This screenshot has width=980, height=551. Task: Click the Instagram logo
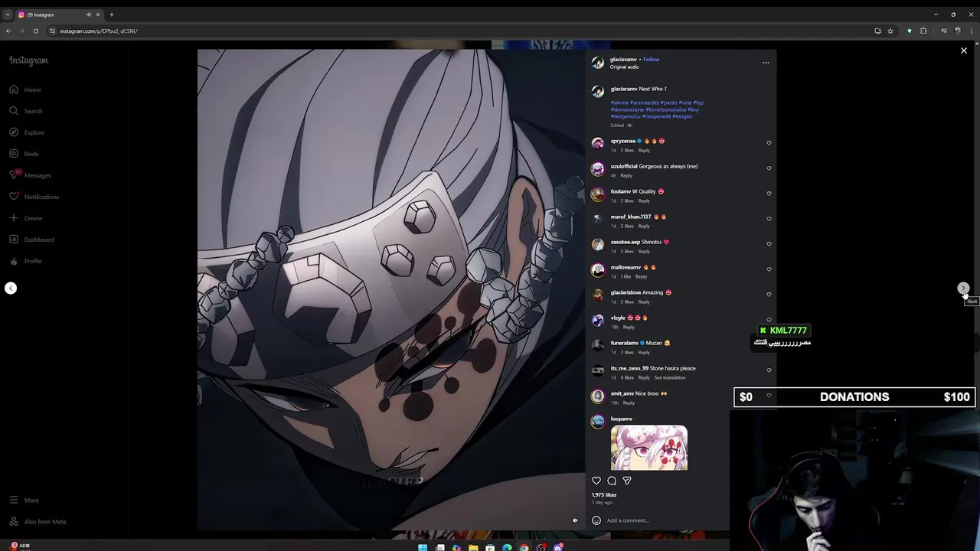tap(28, 60)
